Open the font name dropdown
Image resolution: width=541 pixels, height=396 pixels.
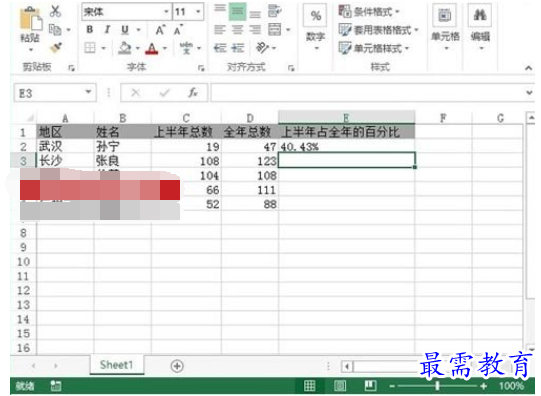(166, 12)
